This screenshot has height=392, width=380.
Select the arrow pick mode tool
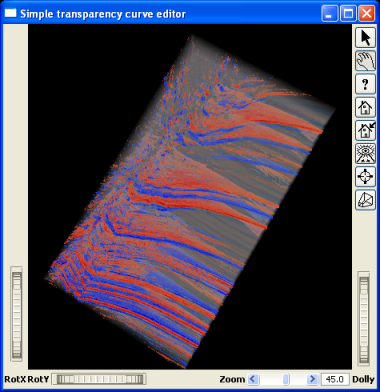[x=366, y=37]
